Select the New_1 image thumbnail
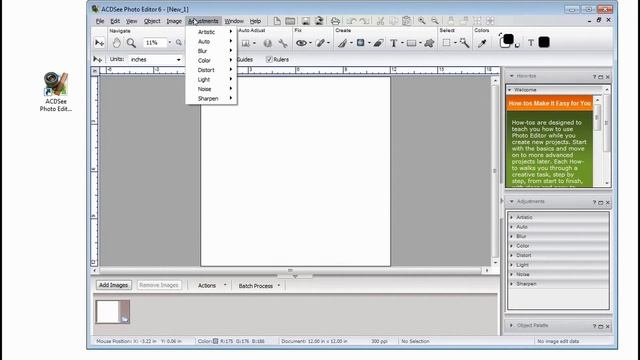 [113, 312]
